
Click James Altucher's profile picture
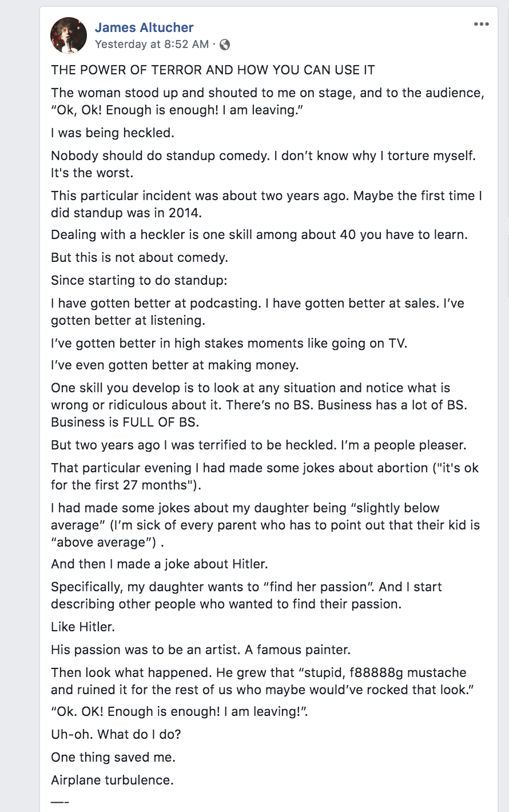click(x=69, y=35)
